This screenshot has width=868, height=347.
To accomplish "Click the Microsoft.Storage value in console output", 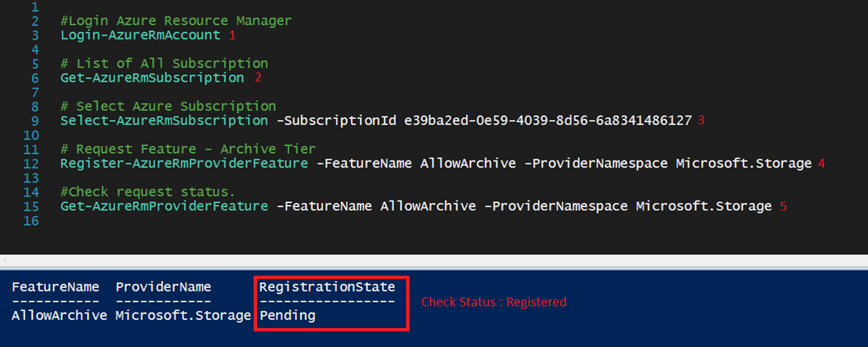I will tap(184, 315).
